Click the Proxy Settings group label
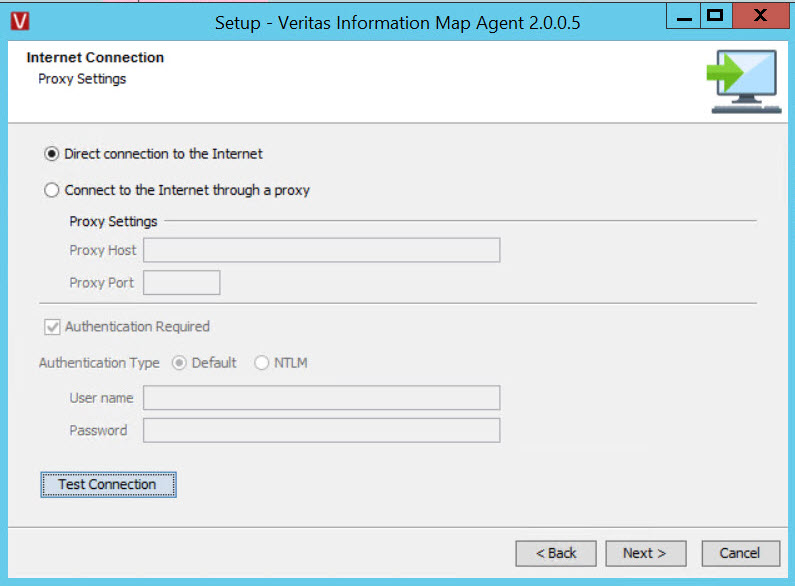Screen dimensions: 795x586 (113, 222)
